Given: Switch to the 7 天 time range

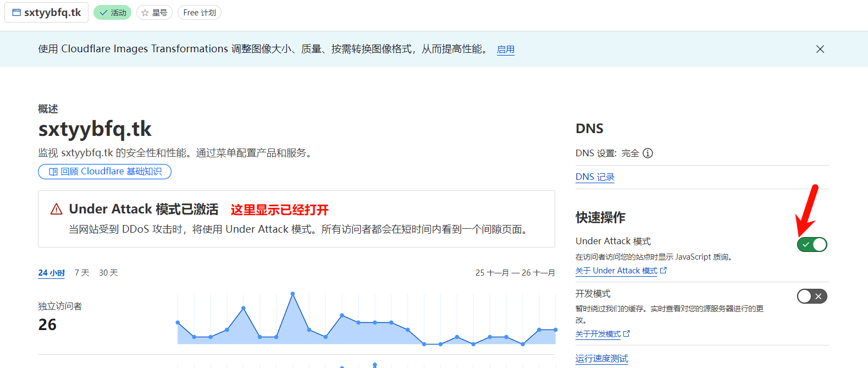Looking at the screenshot, I should coord(82,273).
